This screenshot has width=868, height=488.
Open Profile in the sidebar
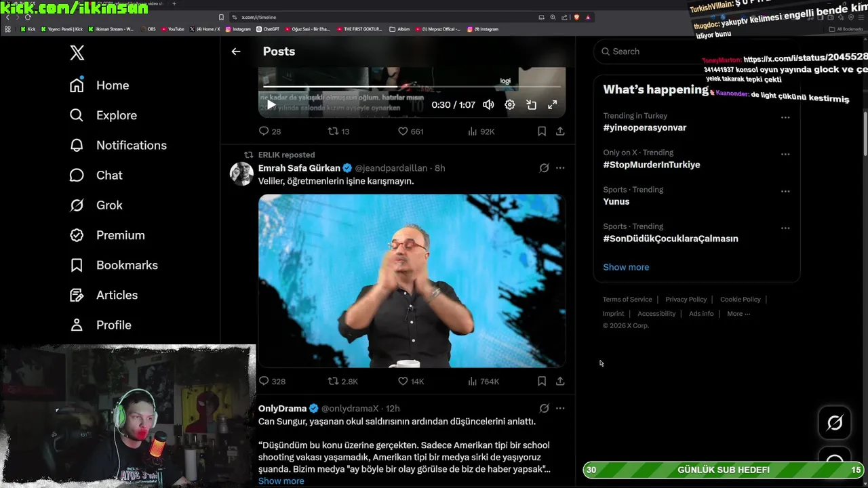coord(100,325)
